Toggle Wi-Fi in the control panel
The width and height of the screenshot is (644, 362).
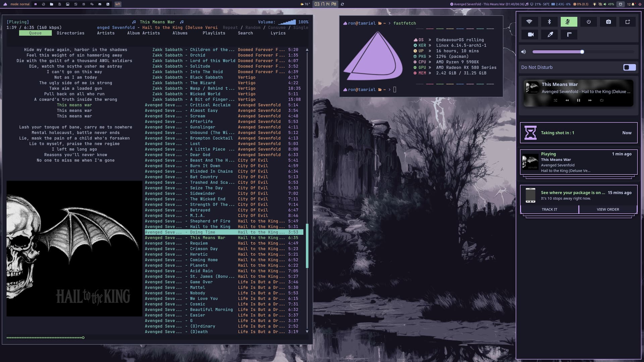click(529, 22)
